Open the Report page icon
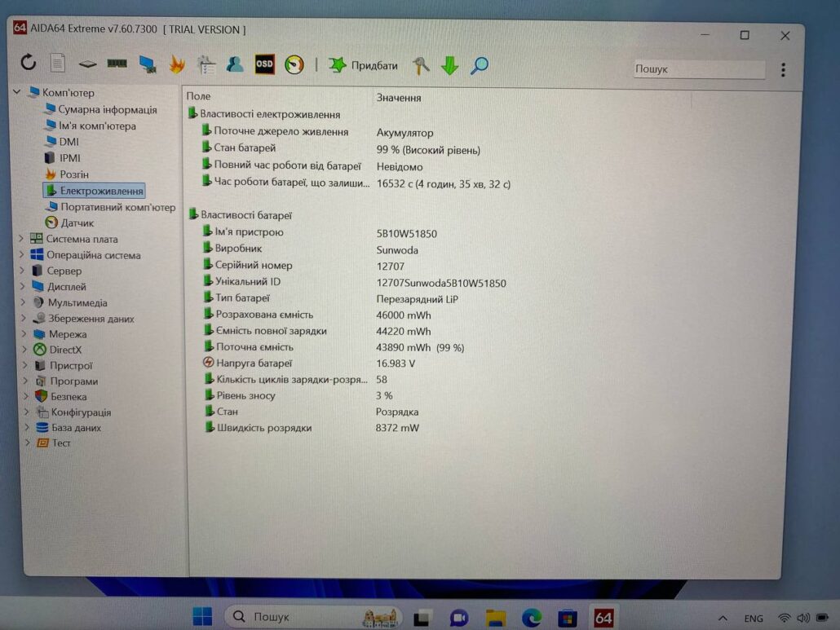 (57, 63)
